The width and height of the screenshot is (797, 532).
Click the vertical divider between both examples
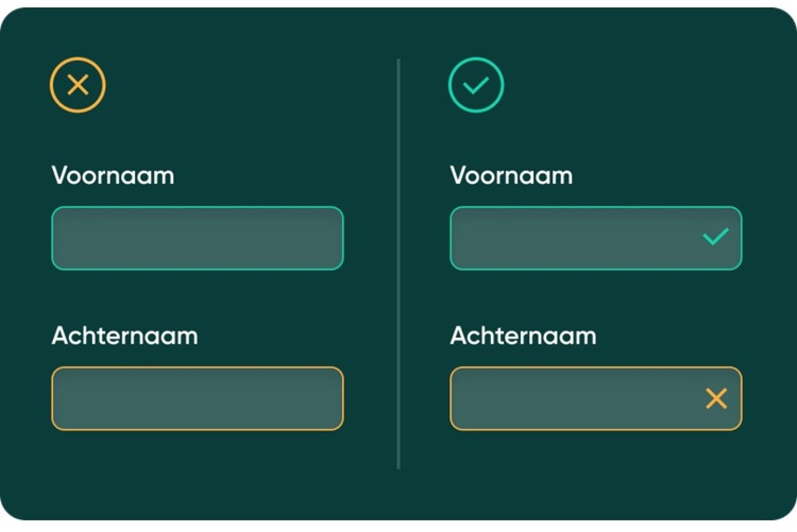click(398, 264)
